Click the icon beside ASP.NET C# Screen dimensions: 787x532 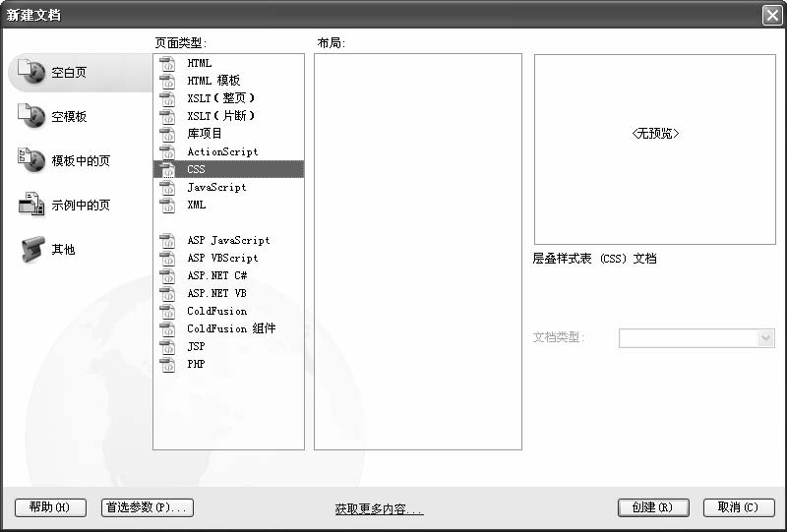coord(167,275)
